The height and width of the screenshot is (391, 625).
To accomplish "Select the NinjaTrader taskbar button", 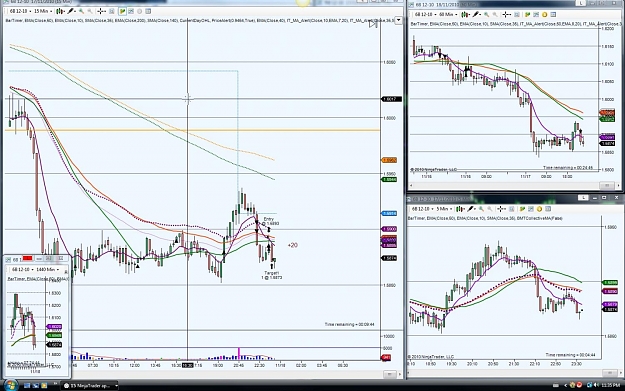I will (91, 385).
